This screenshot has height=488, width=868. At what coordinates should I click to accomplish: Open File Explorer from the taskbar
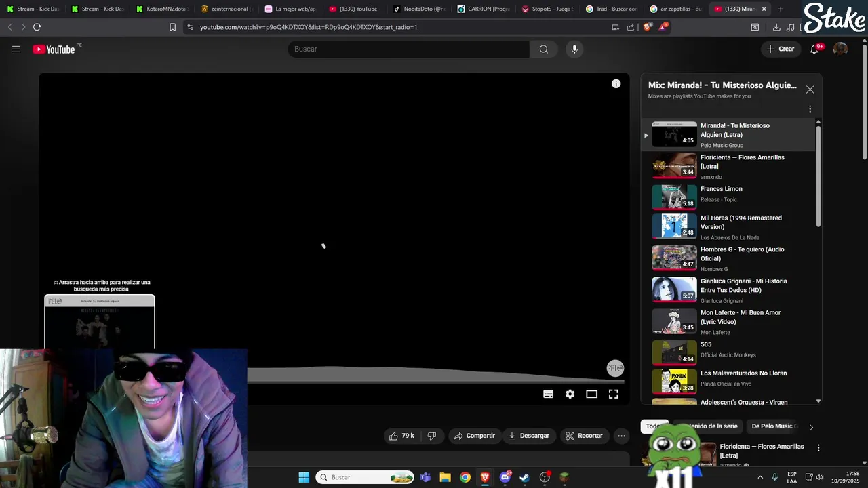445,477
